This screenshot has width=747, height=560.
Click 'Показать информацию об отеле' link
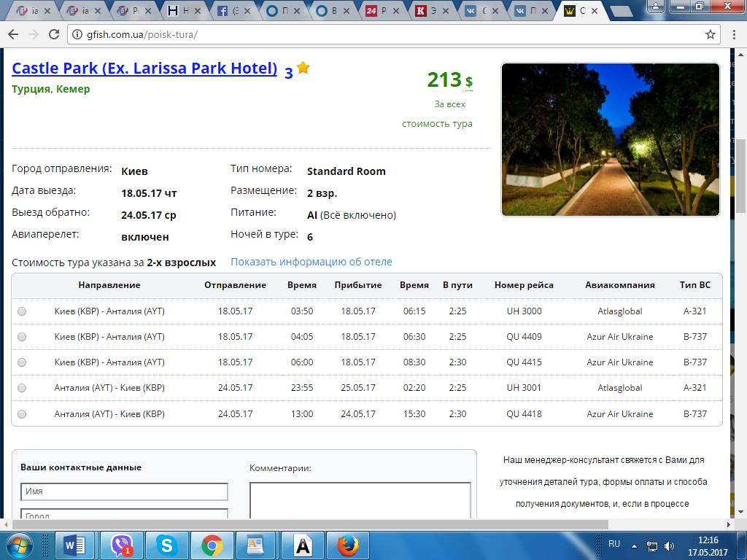[x=311, y=262]
